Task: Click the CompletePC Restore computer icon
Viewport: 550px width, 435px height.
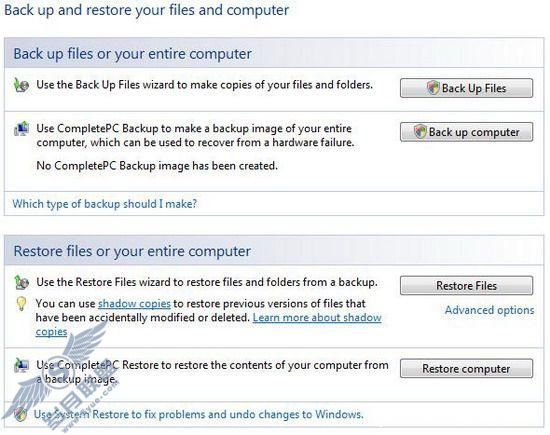Action: 21,366
